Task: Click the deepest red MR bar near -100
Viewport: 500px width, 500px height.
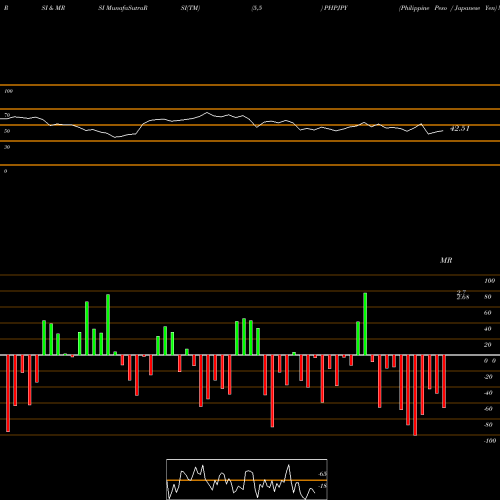Action: pyautogui.click(x=415, y=395)
